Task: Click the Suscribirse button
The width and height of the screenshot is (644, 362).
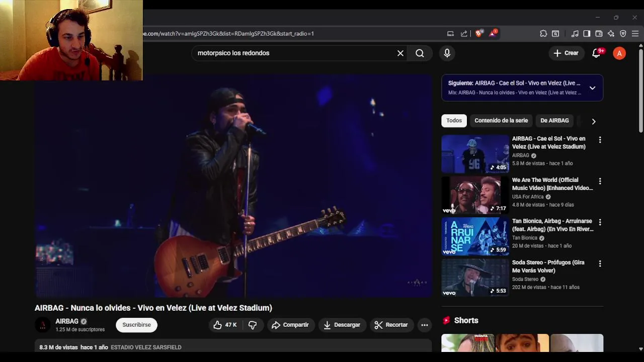Action: [136, 325]
